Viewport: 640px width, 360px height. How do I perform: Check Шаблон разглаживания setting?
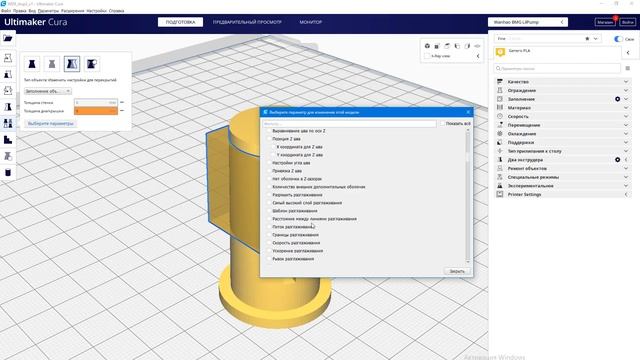(269, 211)
